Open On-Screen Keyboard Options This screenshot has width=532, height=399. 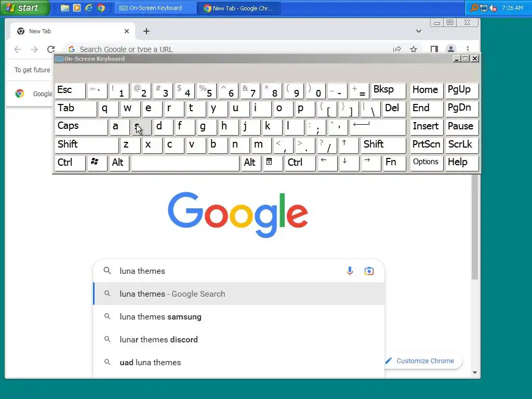(x=427, y=163)
